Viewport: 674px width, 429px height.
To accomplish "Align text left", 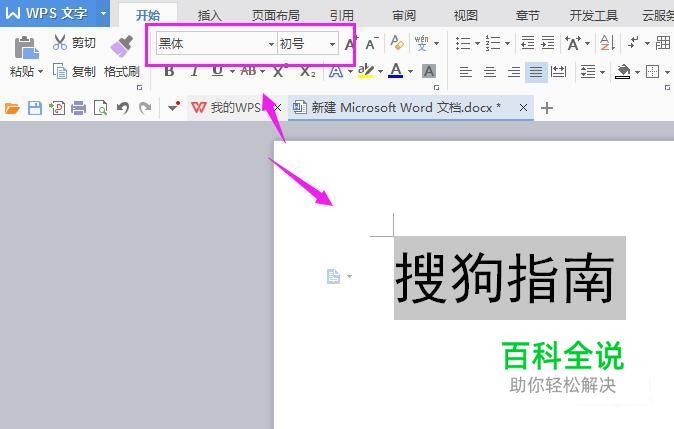I will (466, 72).
